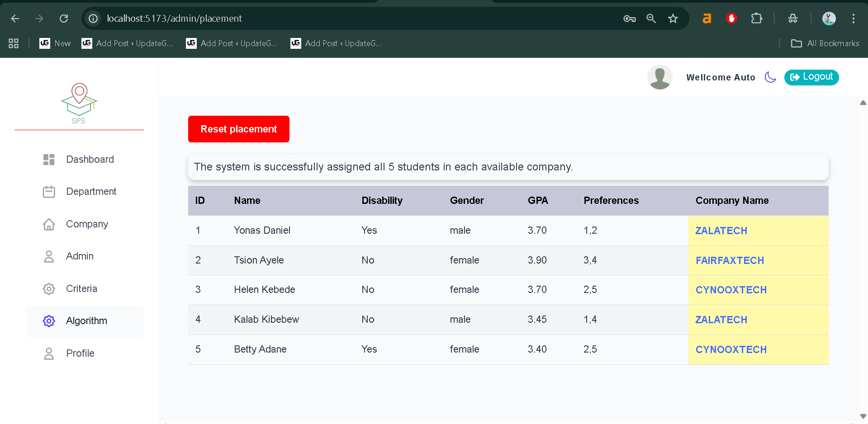Viewport: 868px width, 424px height.
Task: Click the Logout button
Action: (811, 77)
